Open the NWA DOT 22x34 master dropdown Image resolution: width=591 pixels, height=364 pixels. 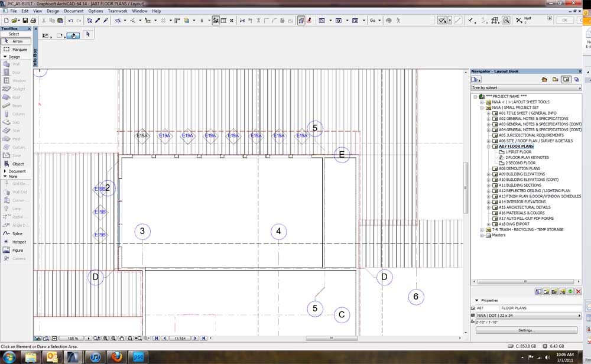tap(578, 315)
